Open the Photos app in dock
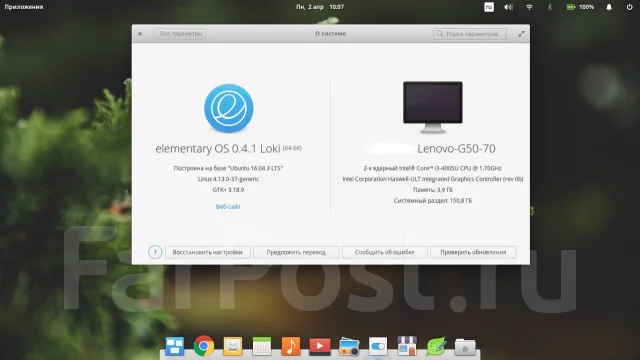 (349, 347)
